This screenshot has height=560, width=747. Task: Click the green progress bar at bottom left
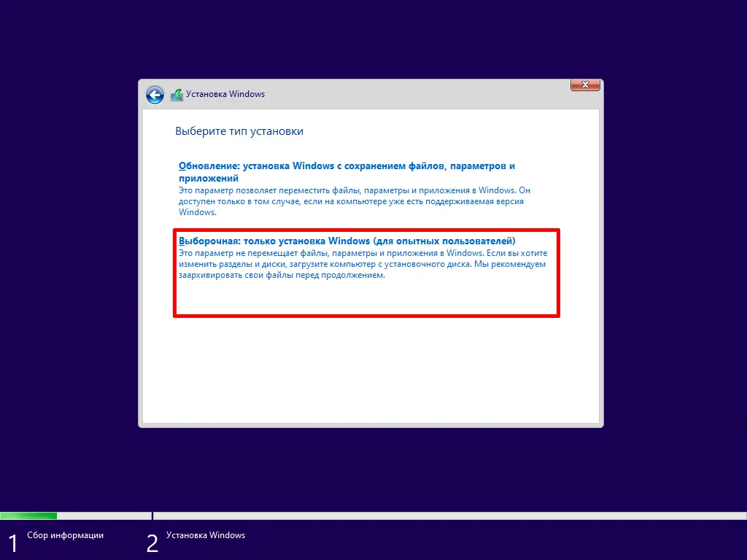29,516
